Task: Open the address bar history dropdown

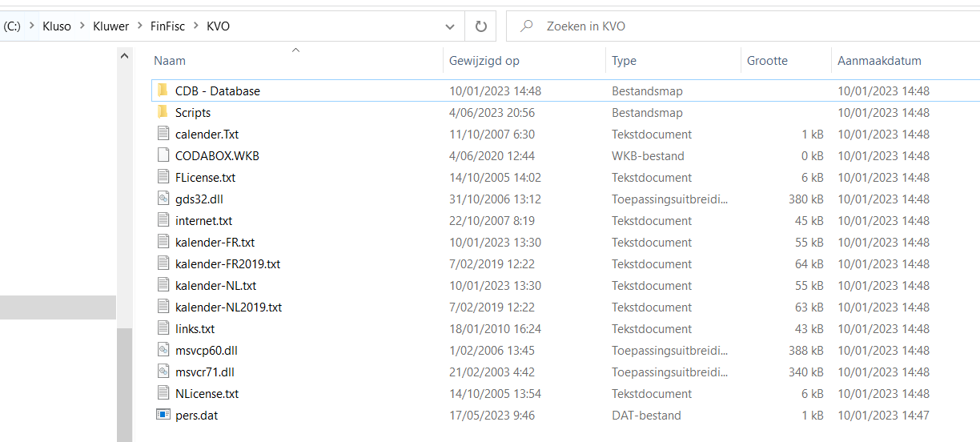Action: [450, 26]
